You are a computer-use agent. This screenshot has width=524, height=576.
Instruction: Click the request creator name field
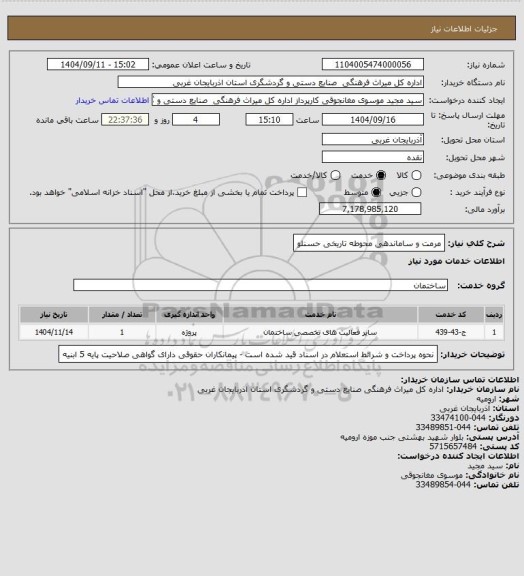click(x=288, y=100)
